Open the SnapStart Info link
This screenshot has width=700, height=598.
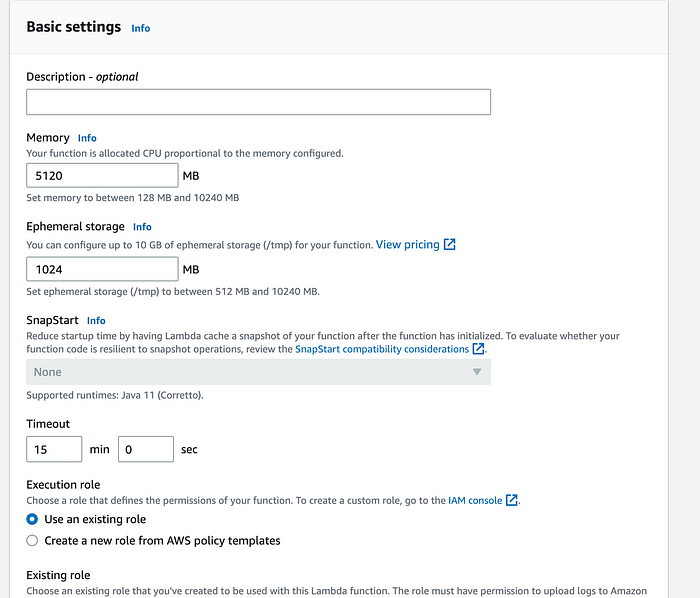[x=96, y=320]
